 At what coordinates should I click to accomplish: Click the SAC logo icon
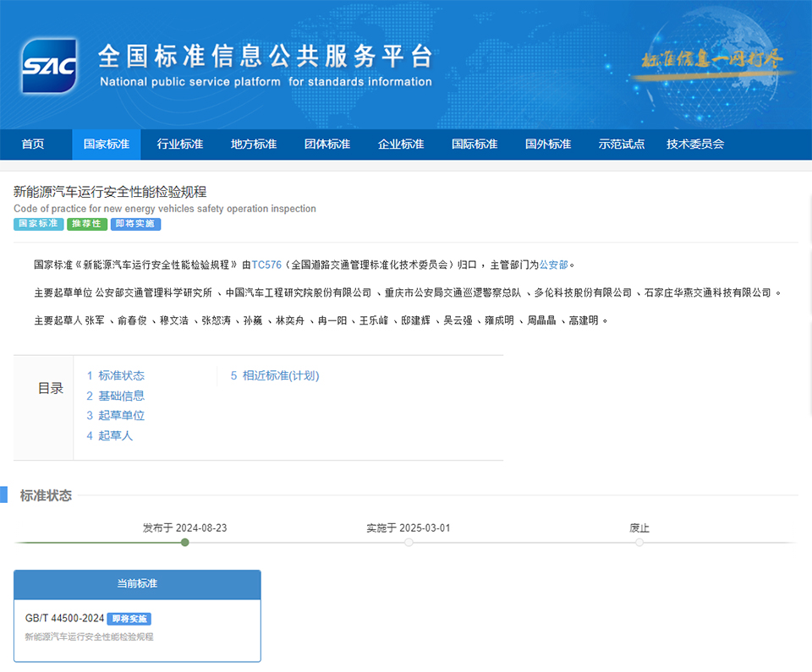pos(49,65)
